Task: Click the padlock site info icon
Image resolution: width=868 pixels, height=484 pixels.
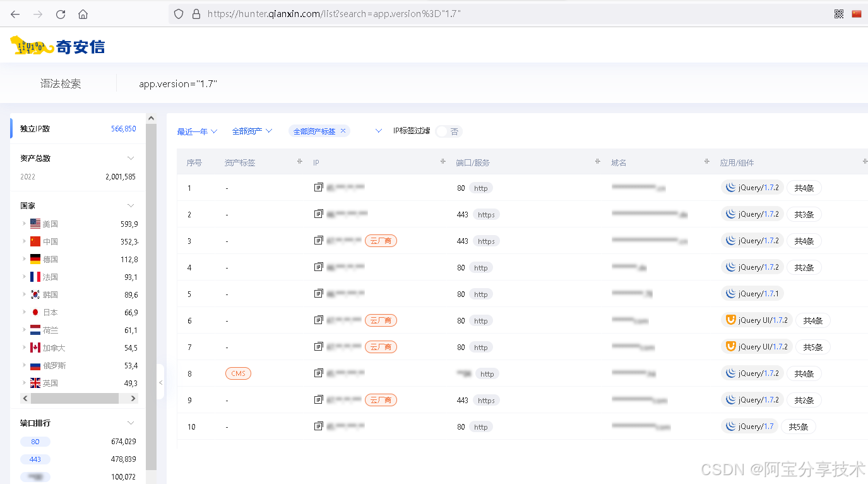Action: pyautogui.click(x=196, y=14)
